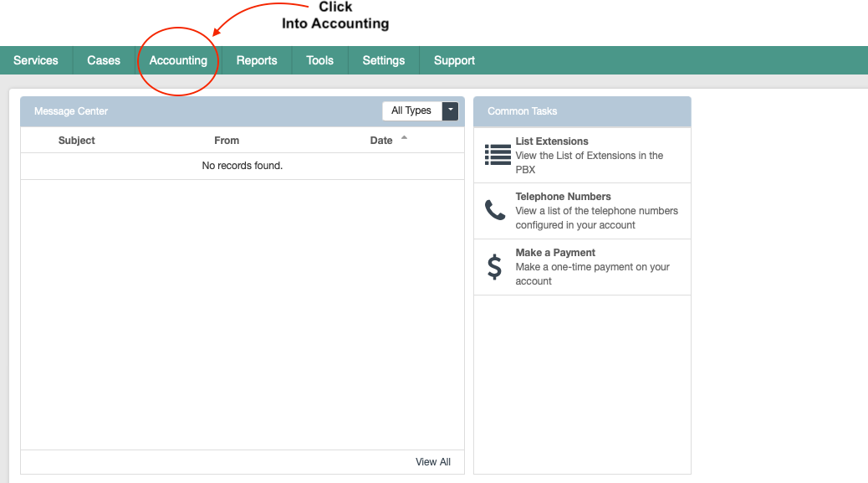Click the View All link in Message Center
The width and height of the screenshot is (868, 483).
point(433,462)
